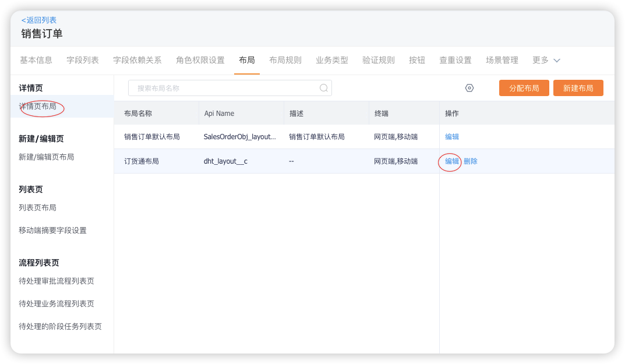Click the 订货通布局 name cell
The image size is (625, 364).
pos(142,161)
